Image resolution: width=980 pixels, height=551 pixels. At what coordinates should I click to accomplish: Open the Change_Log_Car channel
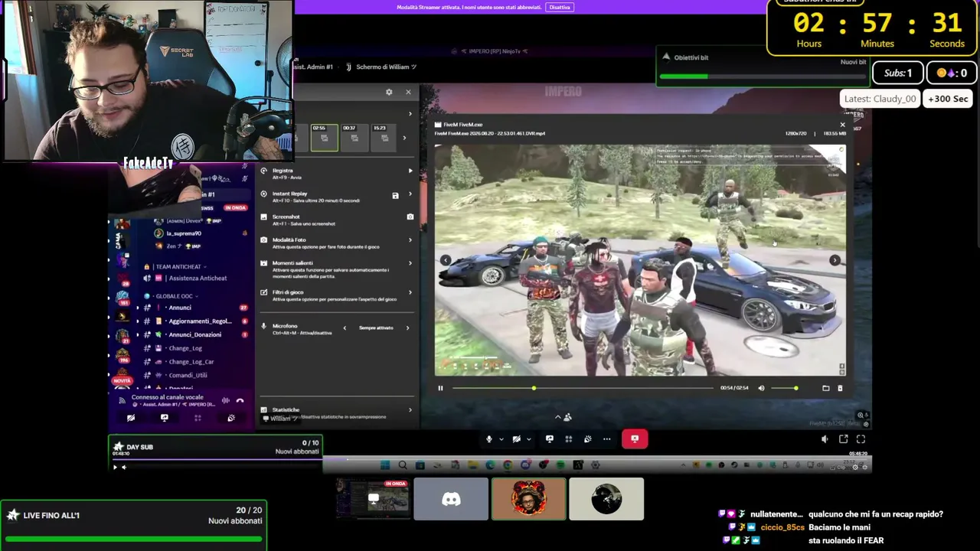tap(194, 362)
